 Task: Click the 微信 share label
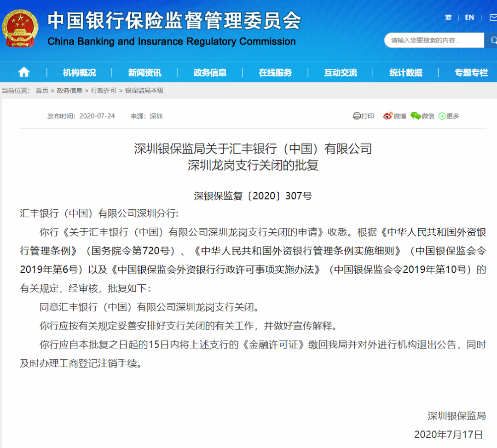[428, 116]
